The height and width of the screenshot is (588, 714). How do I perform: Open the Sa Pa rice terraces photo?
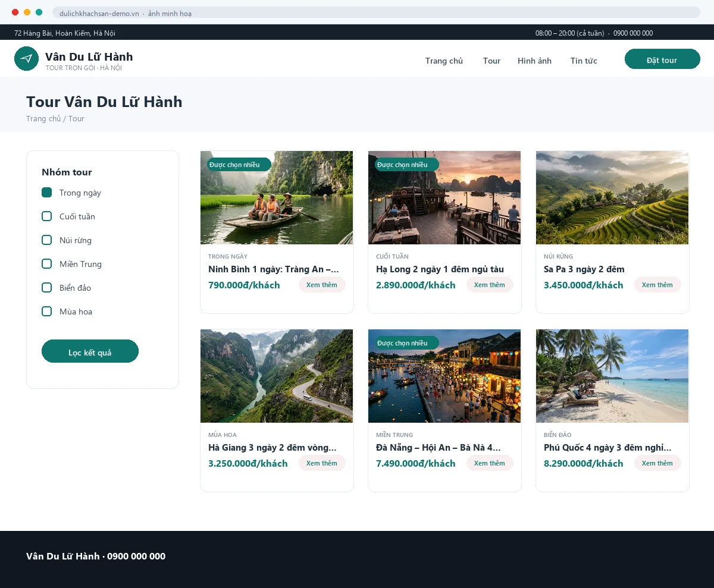(x=612, y=197)
